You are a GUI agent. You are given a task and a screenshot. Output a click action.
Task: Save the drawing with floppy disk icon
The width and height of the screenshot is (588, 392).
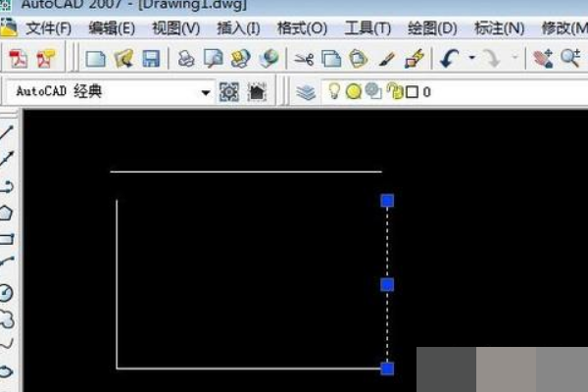pyautogui.click(x=151, y=59)
